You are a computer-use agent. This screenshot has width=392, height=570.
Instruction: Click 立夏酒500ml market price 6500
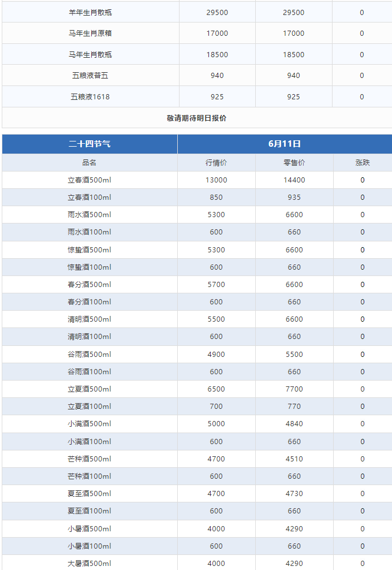point(216,389)
